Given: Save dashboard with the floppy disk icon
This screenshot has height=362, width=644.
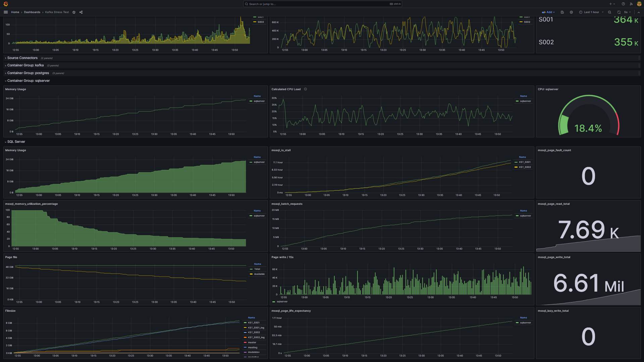Looking at the screenshot, I should tap(562, 12).
